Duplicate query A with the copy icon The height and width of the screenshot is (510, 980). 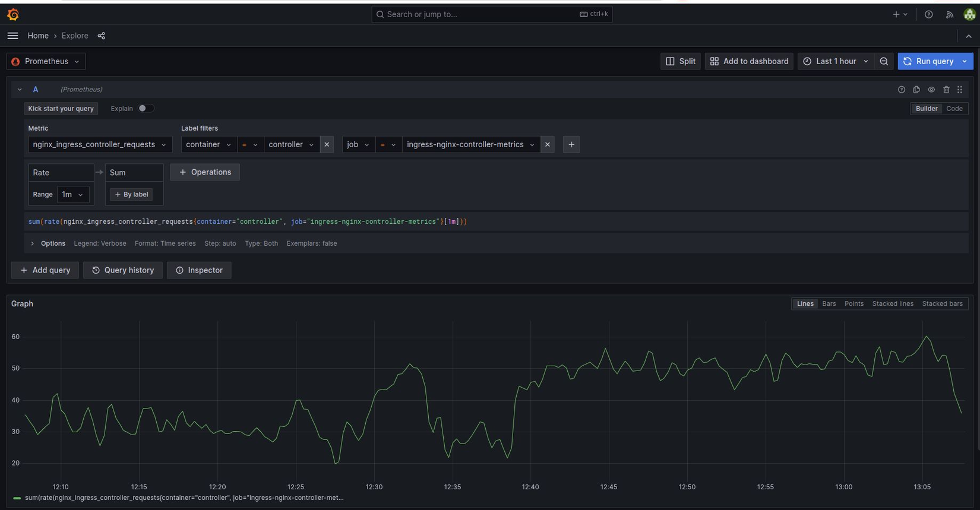pyautogui.click(x=916, y=90)
